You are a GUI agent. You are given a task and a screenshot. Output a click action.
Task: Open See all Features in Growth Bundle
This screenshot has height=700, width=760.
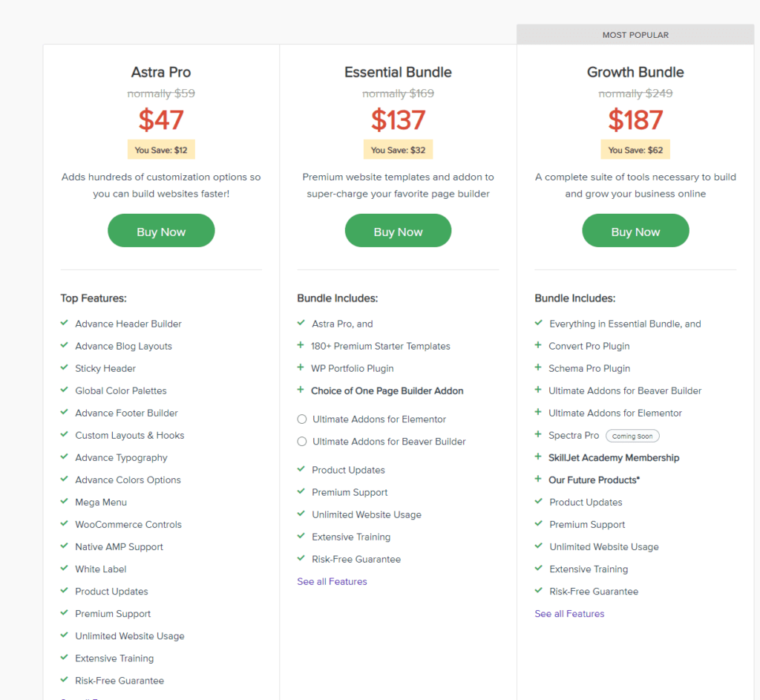click(x=569, y=614)
